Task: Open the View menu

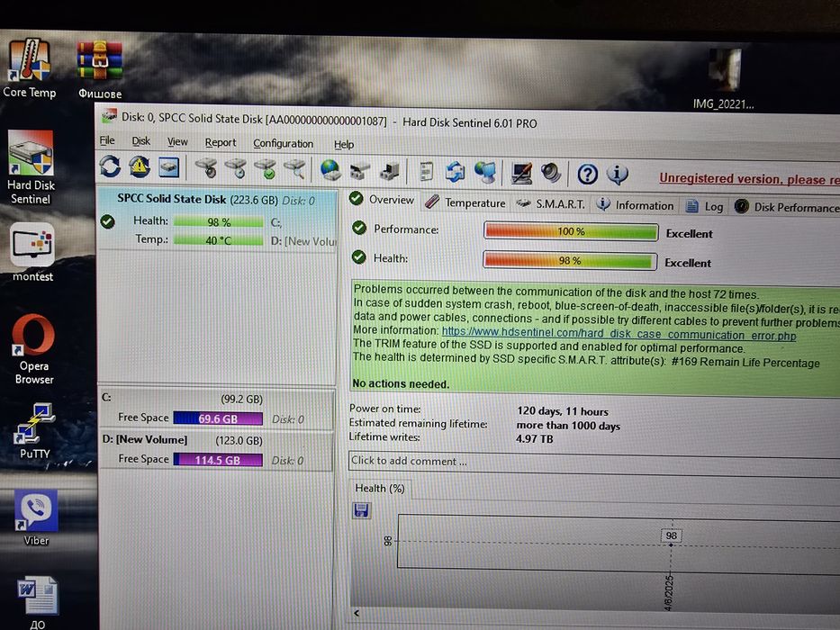Action: click(x=177, y=142)
